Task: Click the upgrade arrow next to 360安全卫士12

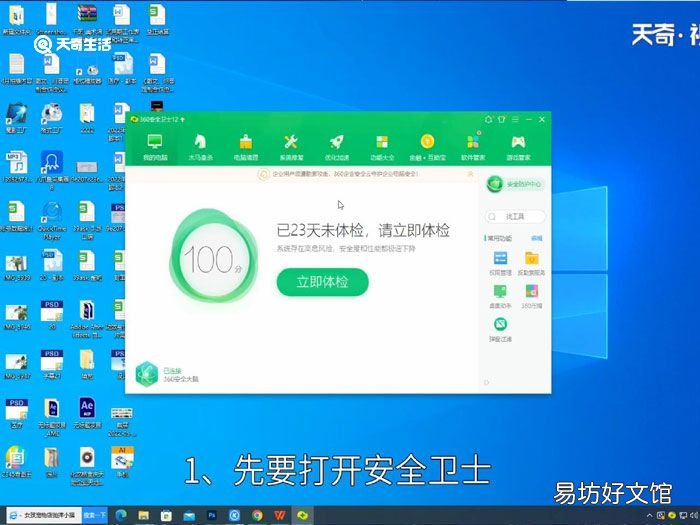Action: 183,120
